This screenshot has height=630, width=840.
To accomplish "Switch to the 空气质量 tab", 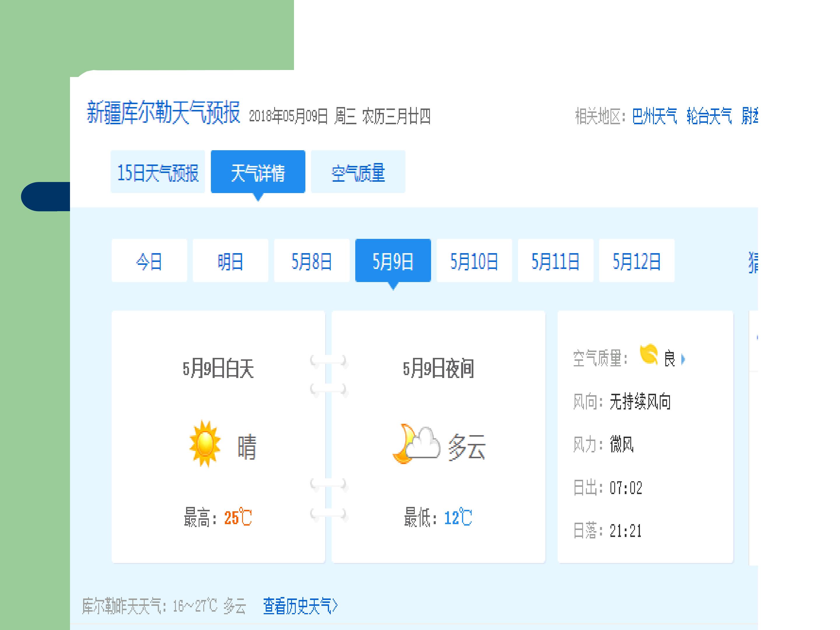I will [358, 171].
